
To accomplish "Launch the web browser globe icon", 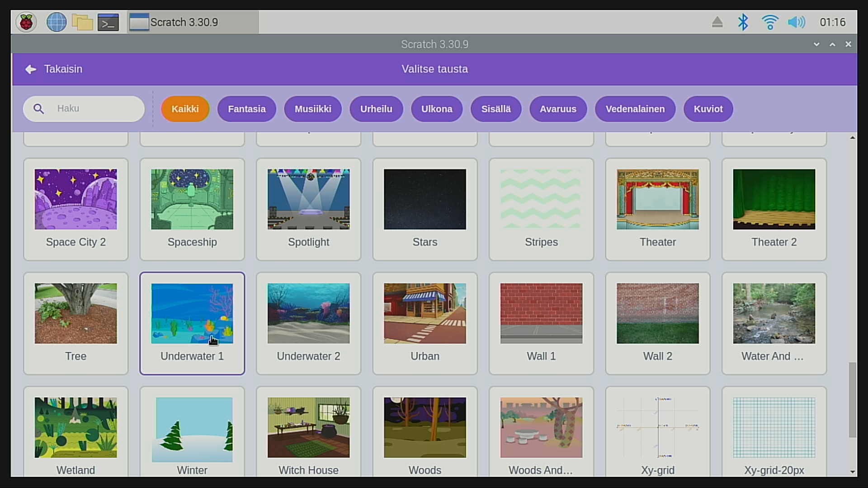I will point(56,22).
